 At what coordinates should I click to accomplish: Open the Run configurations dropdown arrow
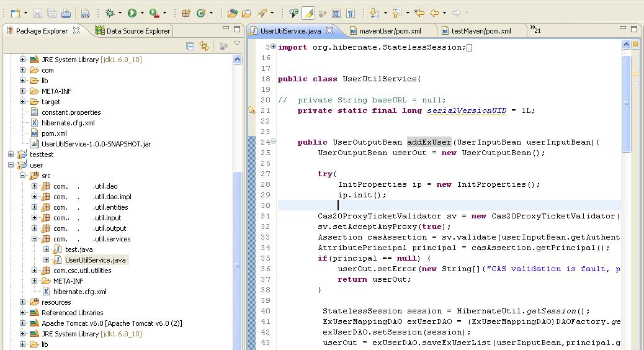(143, 13)
